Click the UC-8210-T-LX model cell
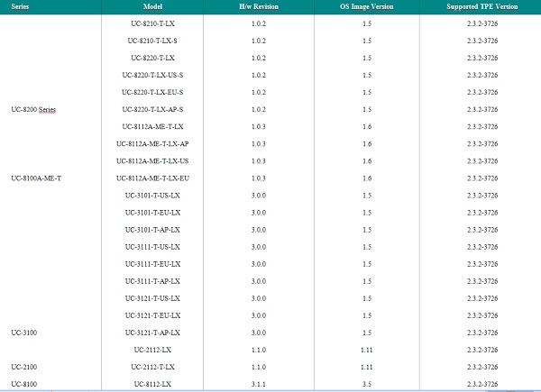 152,23
